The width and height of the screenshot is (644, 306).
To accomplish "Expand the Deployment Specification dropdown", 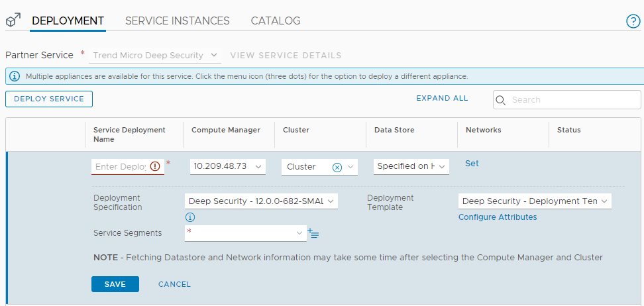I will (261, 201).
